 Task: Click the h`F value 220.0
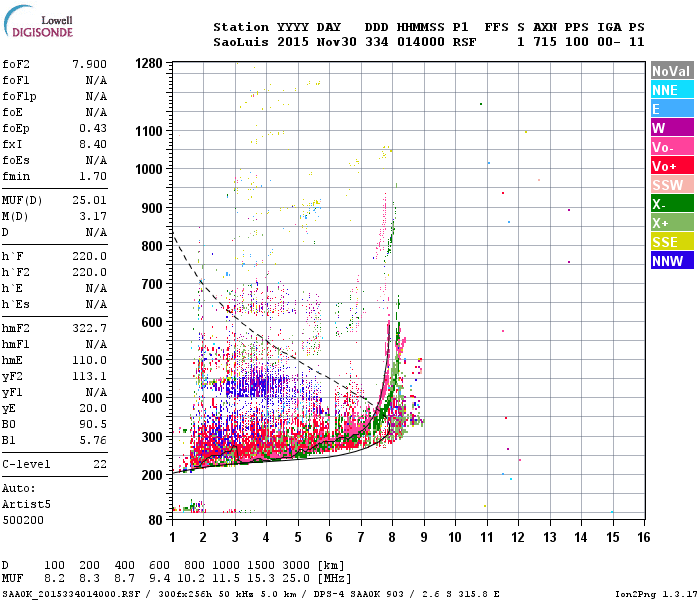coord(89,256)
